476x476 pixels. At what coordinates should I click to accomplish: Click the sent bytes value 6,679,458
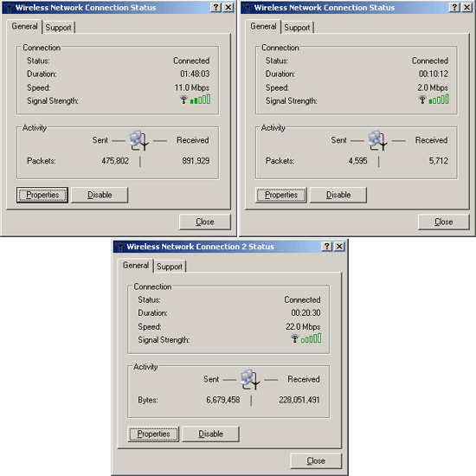click(x=223, y=400)
